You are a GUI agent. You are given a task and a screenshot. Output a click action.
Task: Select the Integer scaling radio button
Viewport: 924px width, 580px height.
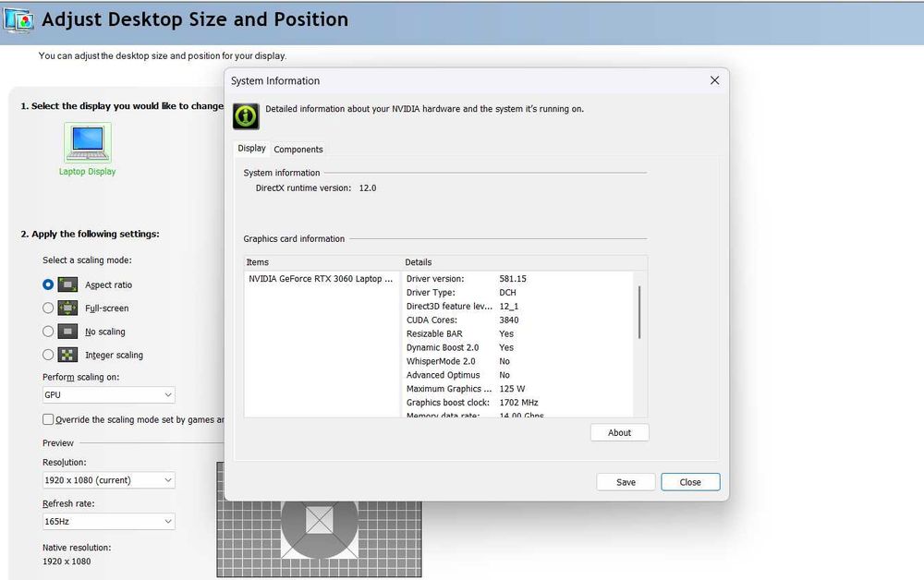48,355
